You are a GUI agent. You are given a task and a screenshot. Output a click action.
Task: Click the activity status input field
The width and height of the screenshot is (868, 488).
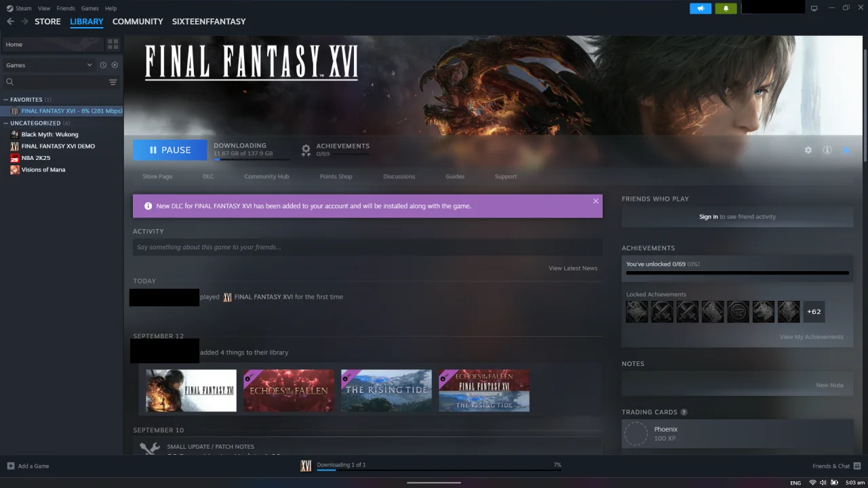[x=368, y=247]
